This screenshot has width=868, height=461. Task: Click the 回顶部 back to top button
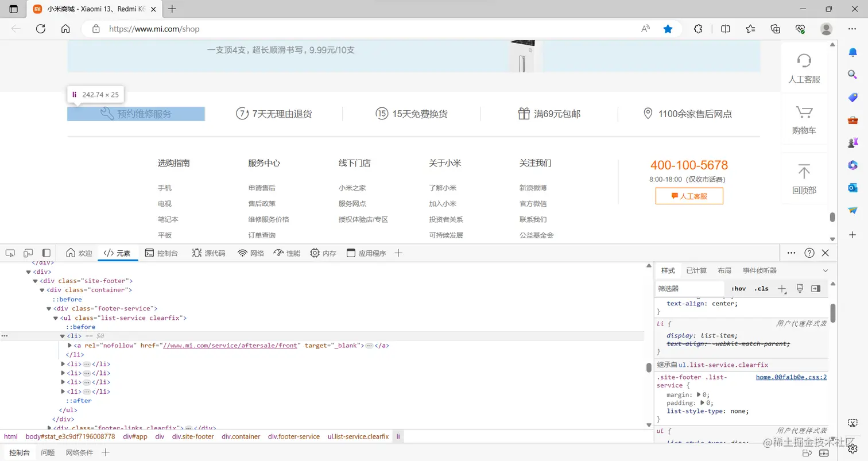(x=804, y=179)
